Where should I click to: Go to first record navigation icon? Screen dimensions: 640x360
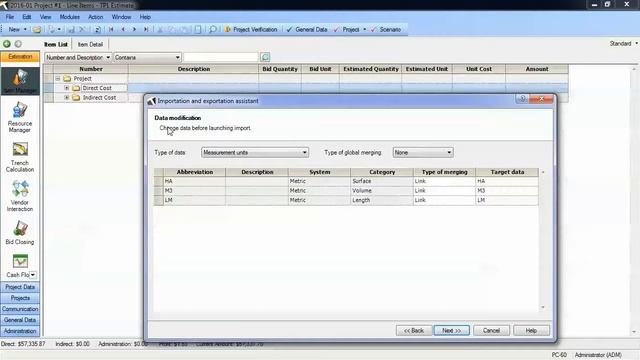(x=111, y=29)
